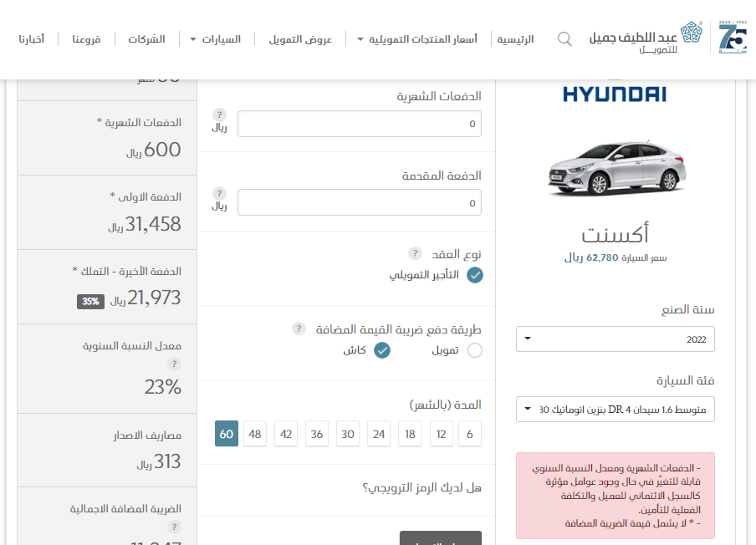This screenshot has height=545, width=756.
Task: Click the الدفعة المقدمة input field
Action: [x=360, y=202]
